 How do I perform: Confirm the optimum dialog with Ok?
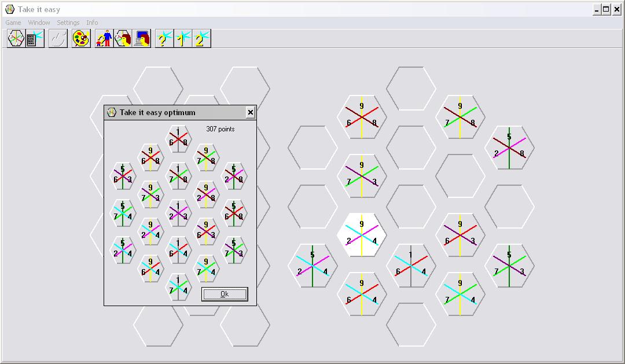click(x=225, y=294)
